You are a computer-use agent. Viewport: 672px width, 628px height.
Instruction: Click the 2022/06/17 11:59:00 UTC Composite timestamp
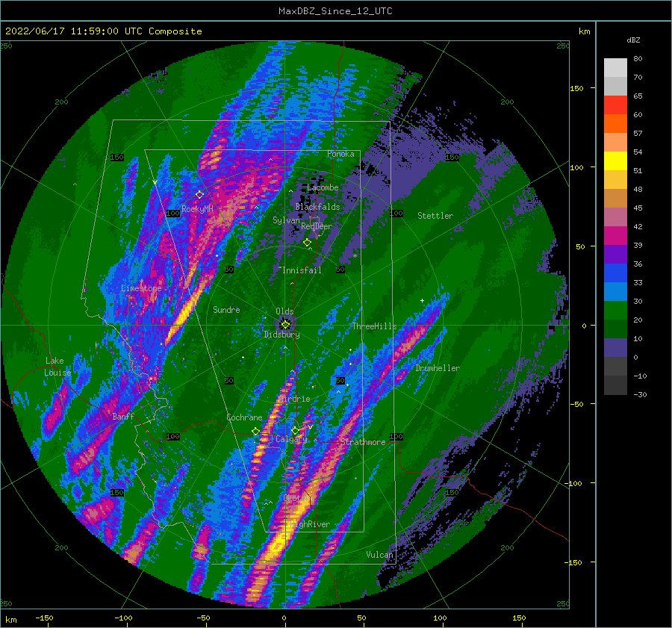103,31
